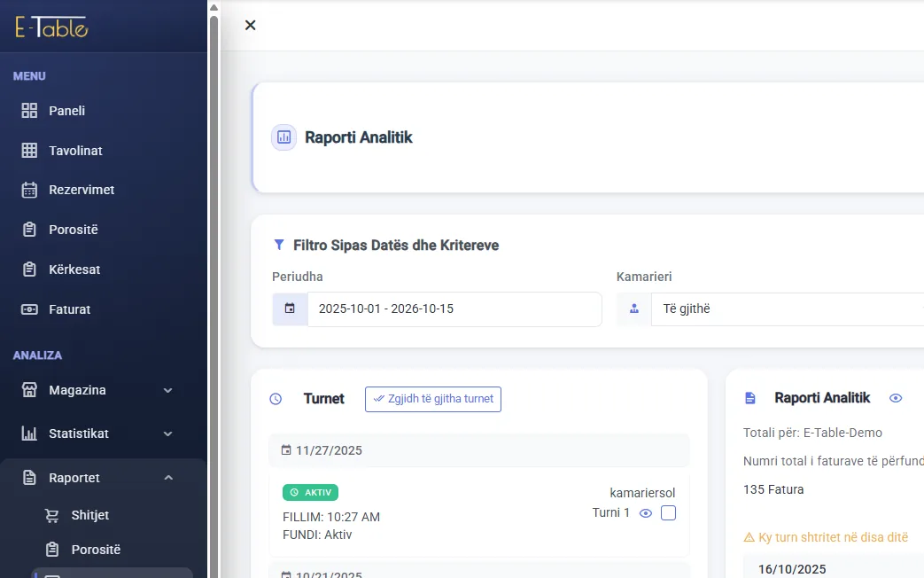
Task: Click the Kërkesat clipboard icon
Action: [29, 269]
